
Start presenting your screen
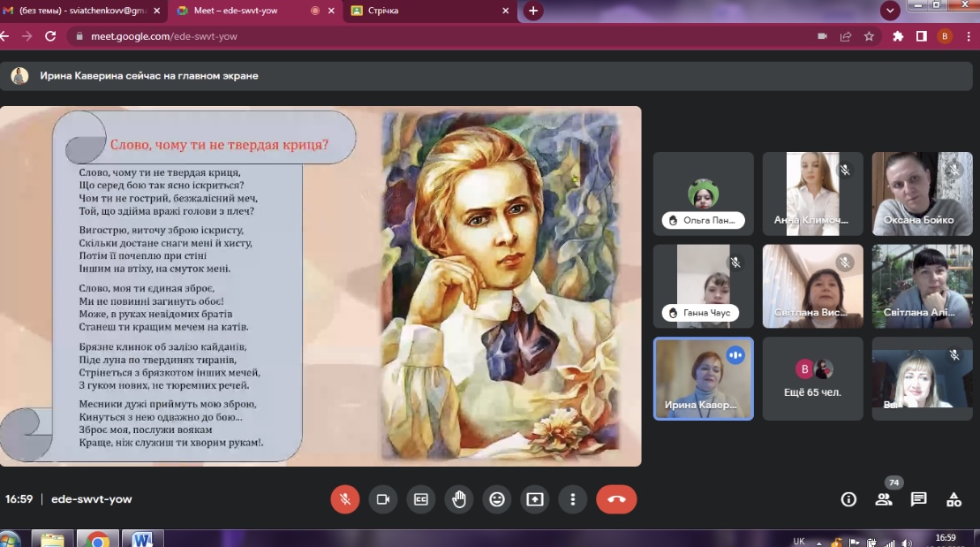(535, 498)
